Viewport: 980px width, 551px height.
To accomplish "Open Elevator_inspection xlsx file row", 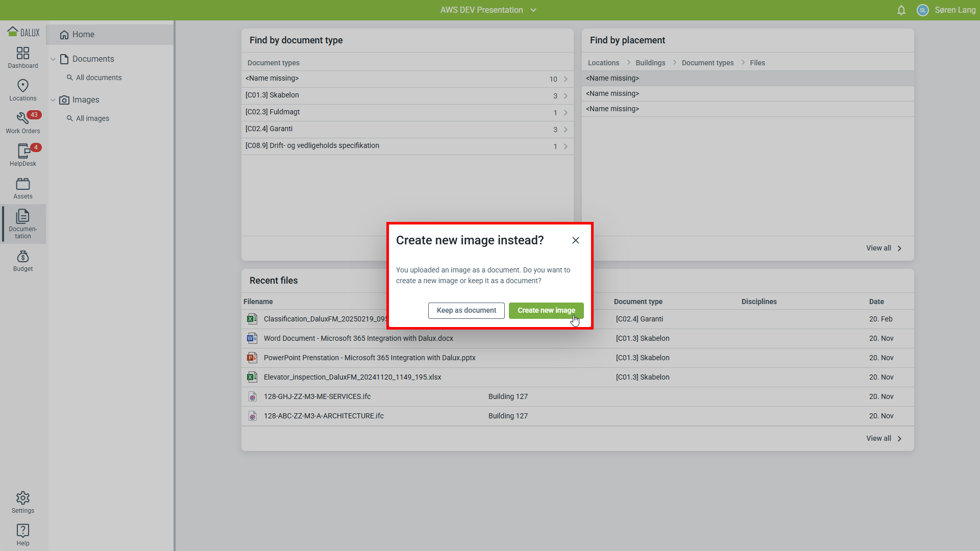I will point(352,377).
